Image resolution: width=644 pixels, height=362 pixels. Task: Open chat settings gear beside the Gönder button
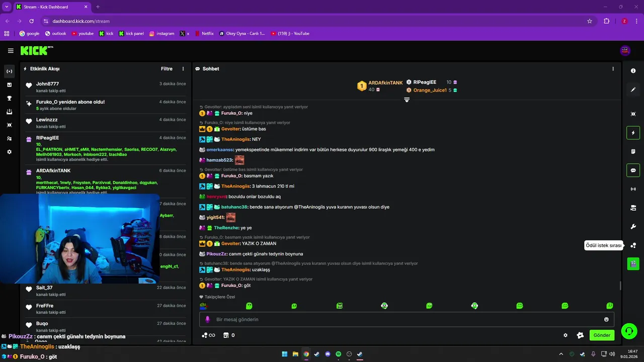click(x=566, y=335)
